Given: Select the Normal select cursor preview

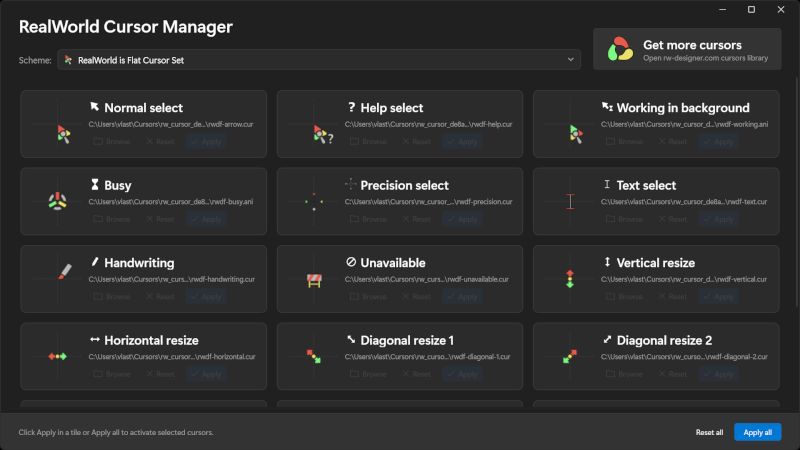Looking at the screenshot, I should click(x=63, y=134).
